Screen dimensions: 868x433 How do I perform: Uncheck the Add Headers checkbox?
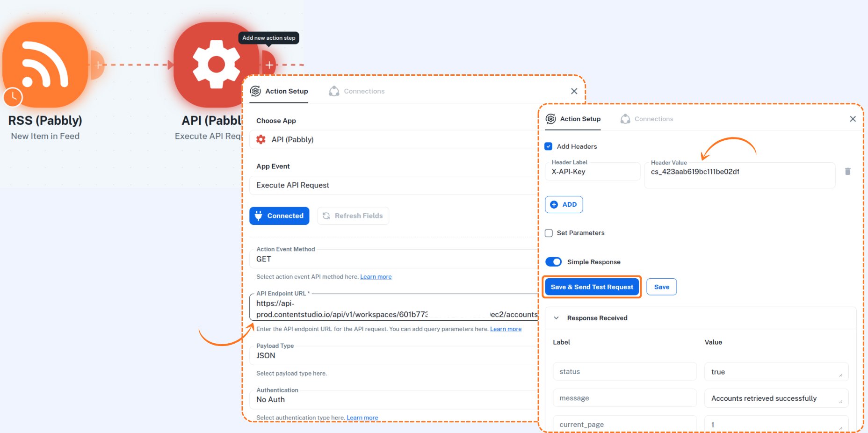pyautogui.click(x=549, y=146)
